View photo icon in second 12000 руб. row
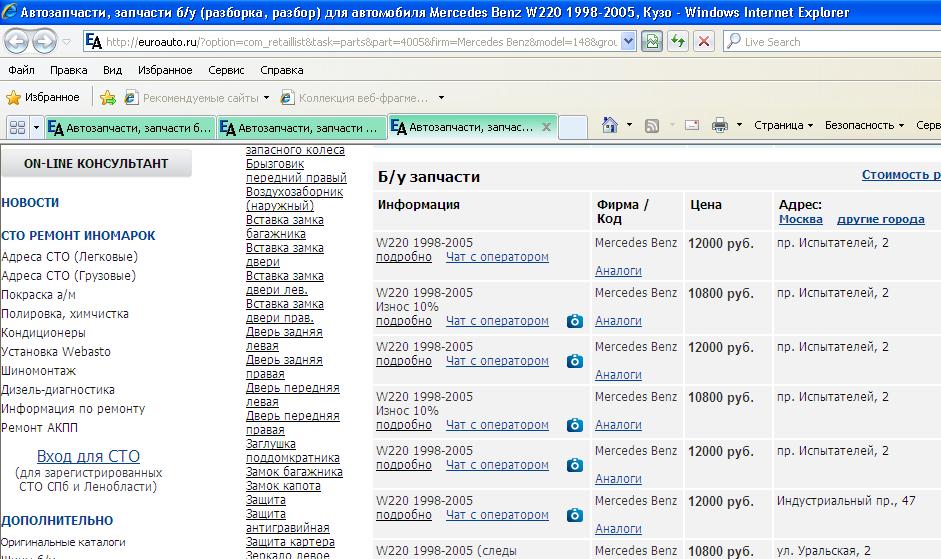 tap(575, 361)
